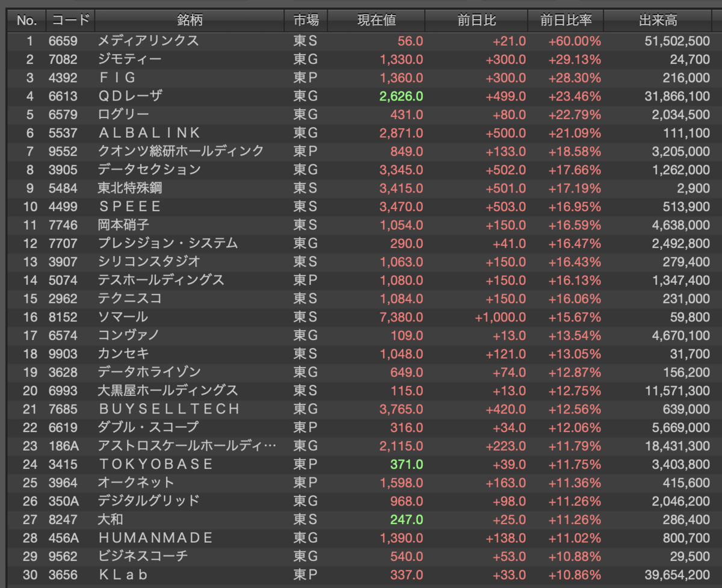The image size is (722, 588).
Task: Select 大黒屋ホールディングス stock name
Action: click(x=168, y=391)
